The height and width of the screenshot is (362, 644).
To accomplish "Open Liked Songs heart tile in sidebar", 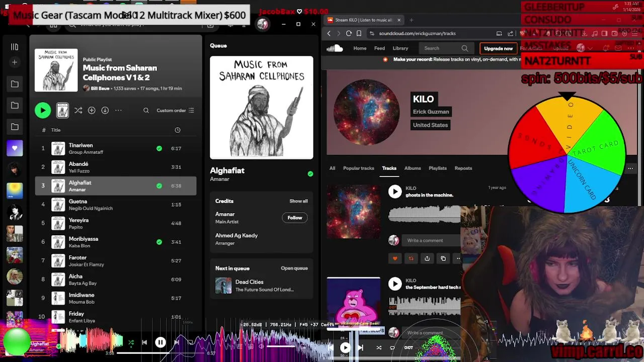I will [15, 148].
